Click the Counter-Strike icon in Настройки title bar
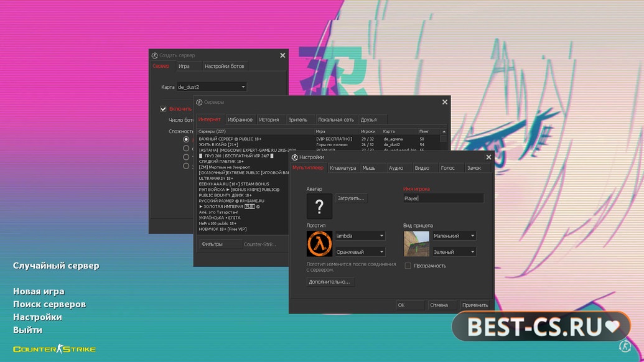644x362 pixels. pyautogui.click(x=294, y=157)
